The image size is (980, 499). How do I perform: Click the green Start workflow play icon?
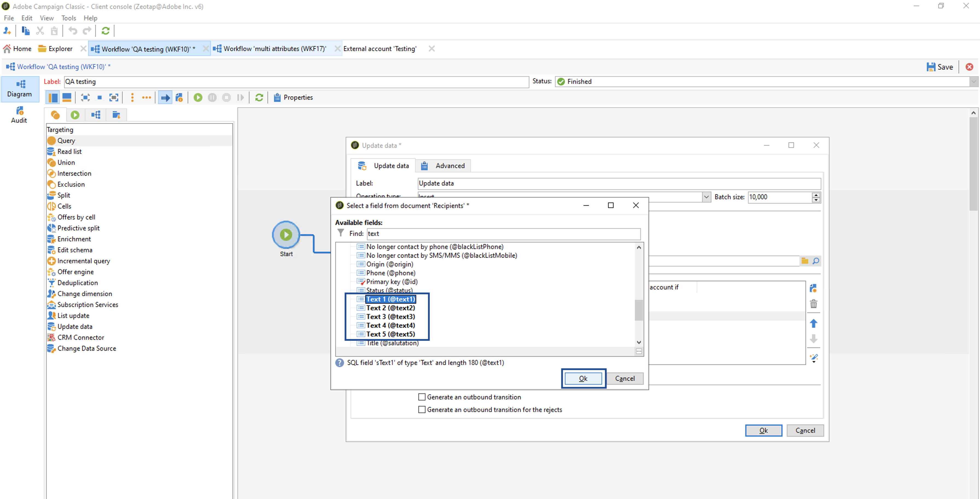coord(198,97)
